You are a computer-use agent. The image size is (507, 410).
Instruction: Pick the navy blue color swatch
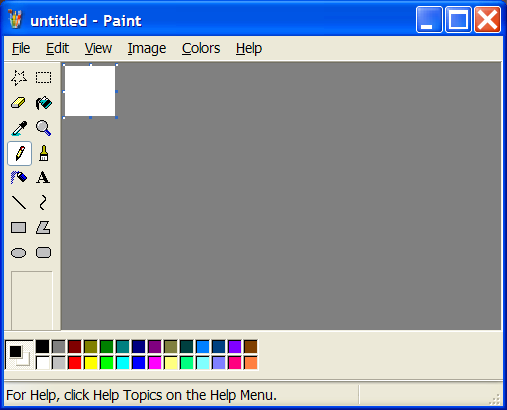pos(139,347)
